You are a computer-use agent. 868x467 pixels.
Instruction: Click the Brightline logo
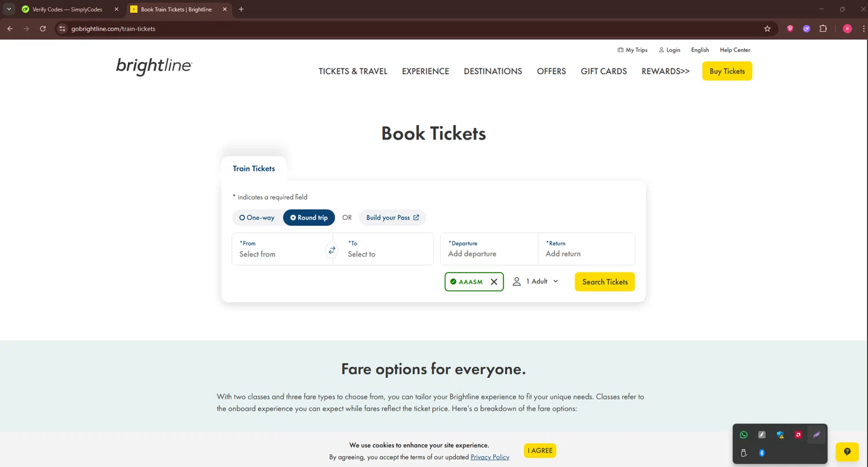[154, 66]
